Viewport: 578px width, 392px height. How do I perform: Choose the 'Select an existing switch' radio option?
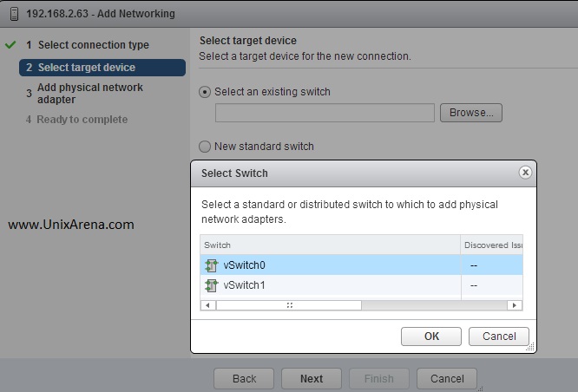click(x=205, y=92)
